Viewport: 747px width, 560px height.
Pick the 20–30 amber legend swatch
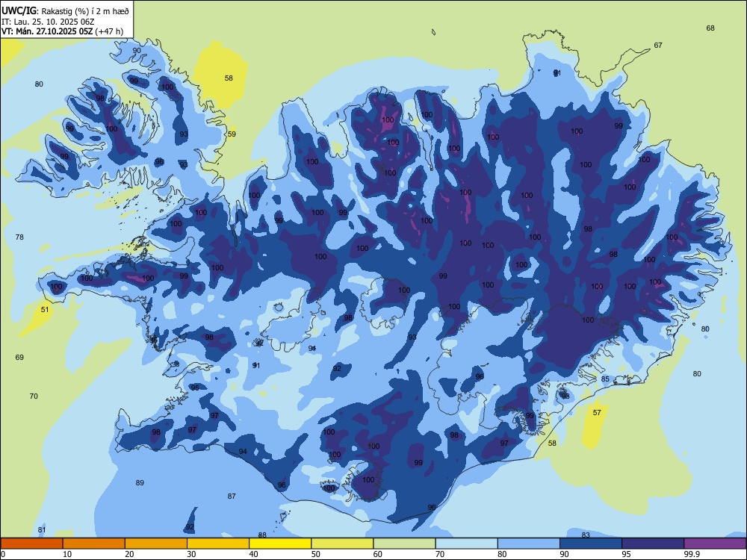(156, 544)
